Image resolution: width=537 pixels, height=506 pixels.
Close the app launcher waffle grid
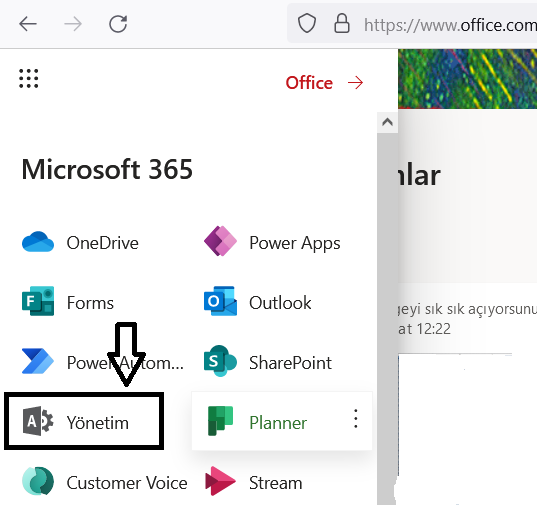tap(28, 78)
